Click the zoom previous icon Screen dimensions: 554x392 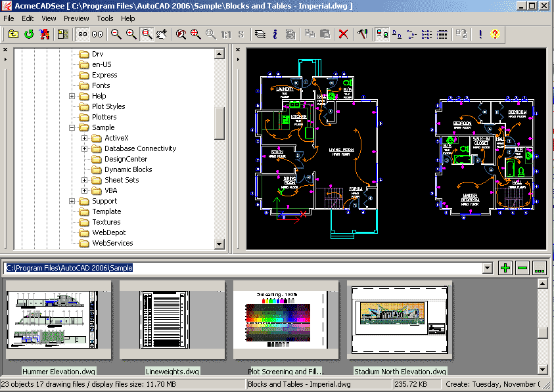pyautogui.click(x=181, y=34)
